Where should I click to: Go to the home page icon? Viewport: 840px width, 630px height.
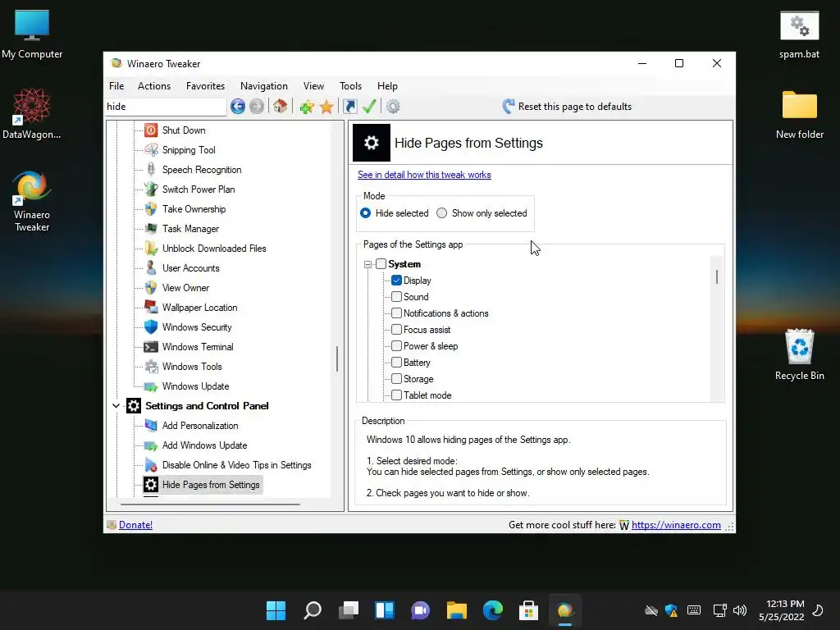pos(281,106)
